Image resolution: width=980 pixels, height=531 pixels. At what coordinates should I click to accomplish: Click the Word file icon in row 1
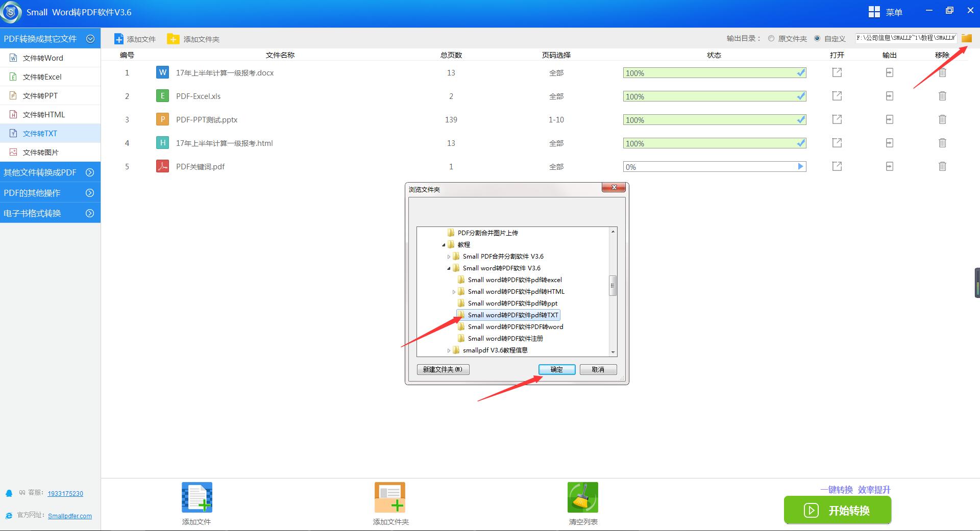click(x=162, y=72)
